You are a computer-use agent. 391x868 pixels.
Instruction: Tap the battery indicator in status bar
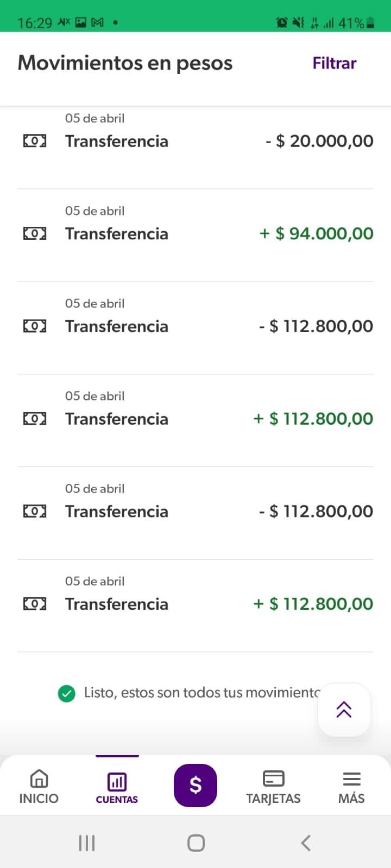click(x=370, y=23)
